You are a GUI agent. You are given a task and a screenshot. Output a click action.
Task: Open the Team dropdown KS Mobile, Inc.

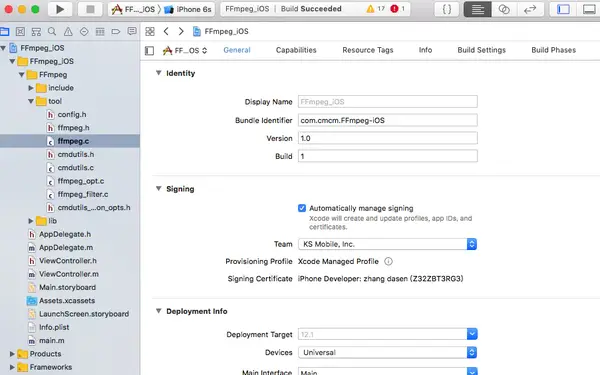[x=387, y=244]
